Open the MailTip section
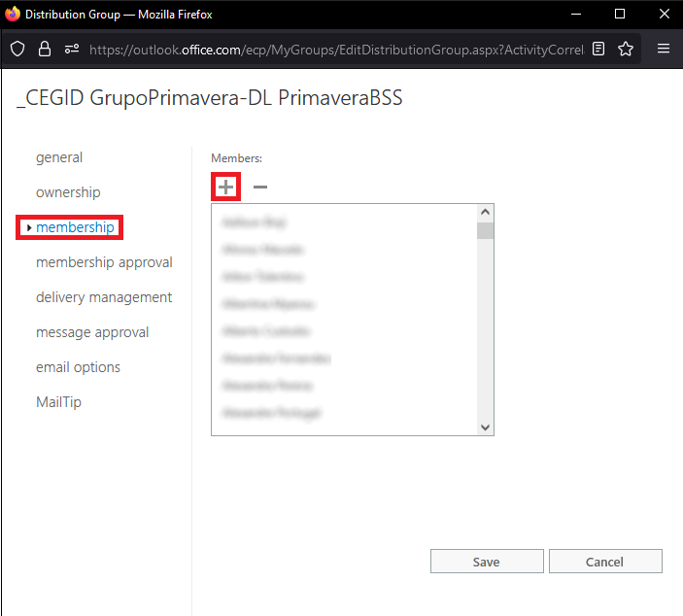The width and height of the screenshot is (683, 616). (59, 401)
